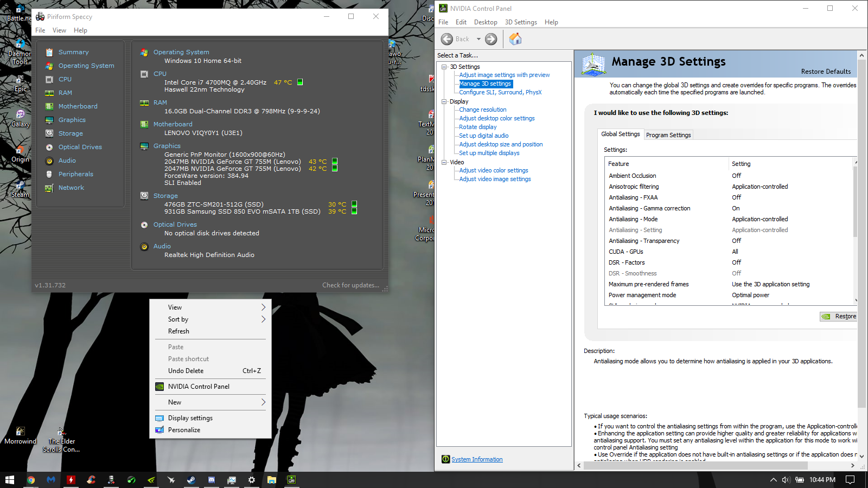Select the Power management mode row
Screen dimensions: 868x488
[x=729, y=295]
